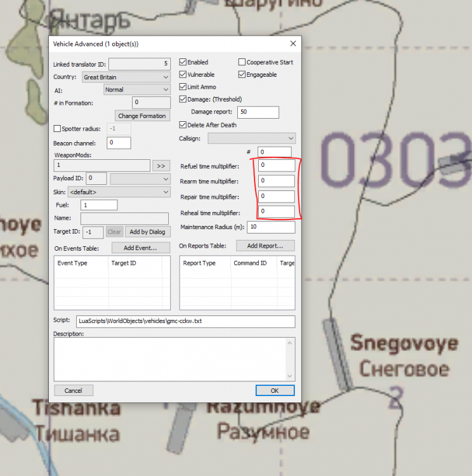Enable Cooperative Start option
Screen dimensions: 472x476
(242, 62)
